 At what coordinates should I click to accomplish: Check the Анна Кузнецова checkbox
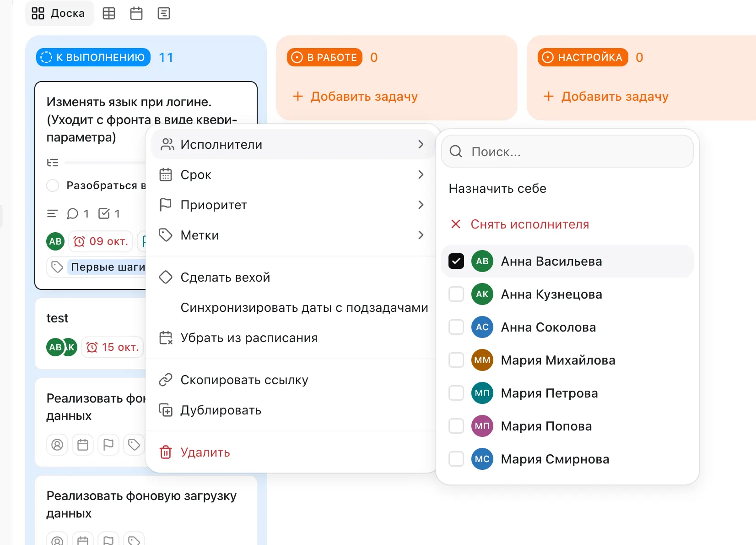click(456, 294)
